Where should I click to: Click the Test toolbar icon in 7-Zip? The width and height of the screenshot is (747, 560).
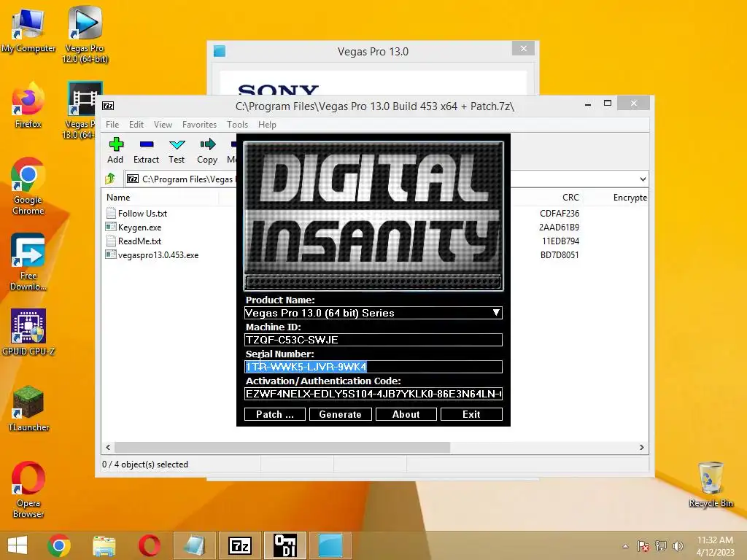[x=177, y=150]
